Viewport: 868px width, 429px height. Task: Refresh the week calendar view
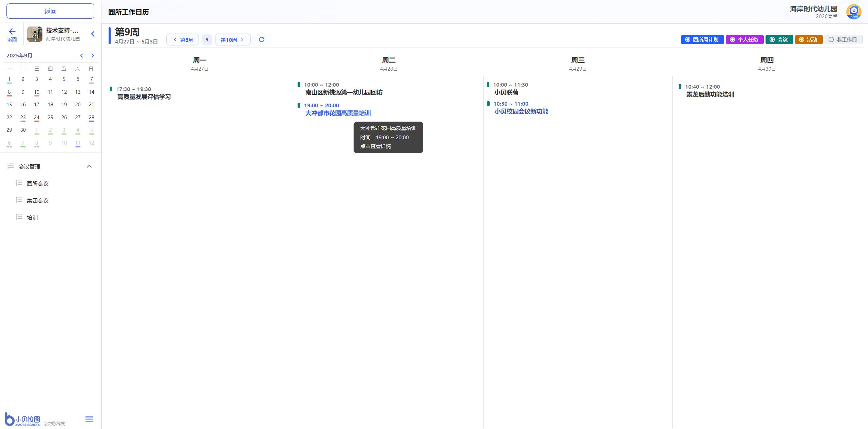tap(262, 40)
